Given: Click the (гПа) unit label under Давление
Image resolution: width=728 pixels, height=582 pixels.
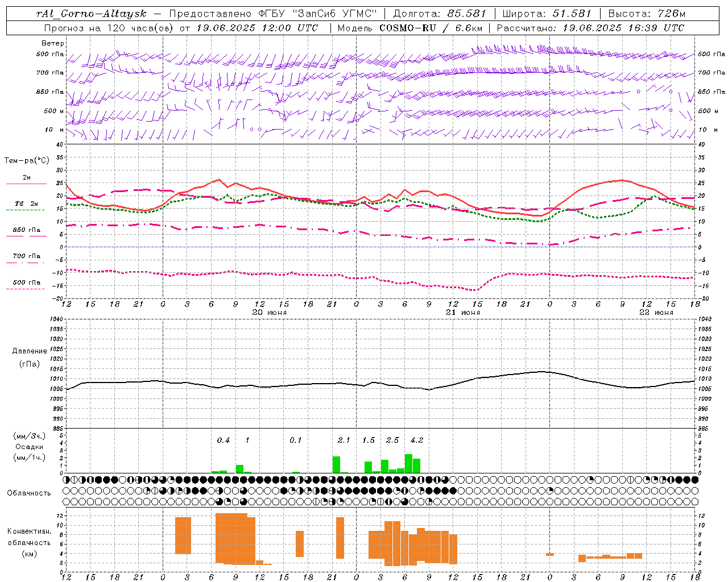Looking at the screenshot, I should pos(30,364).
